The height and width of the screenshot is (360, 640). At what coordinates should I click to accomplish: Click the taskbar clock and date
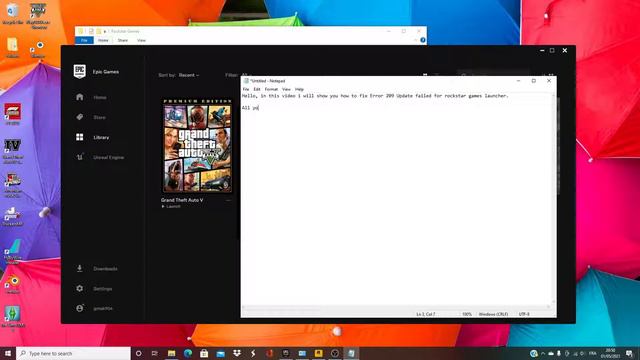tap(611, 353)
